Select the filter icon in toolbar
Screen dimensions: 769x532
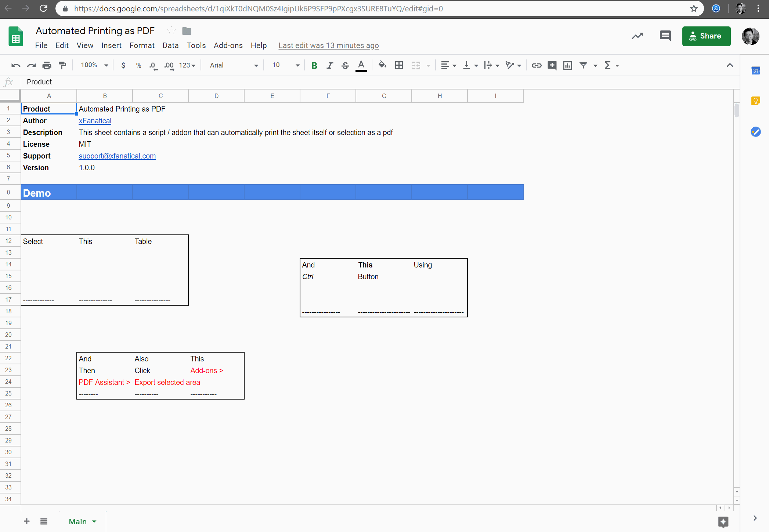coord(584,65)
